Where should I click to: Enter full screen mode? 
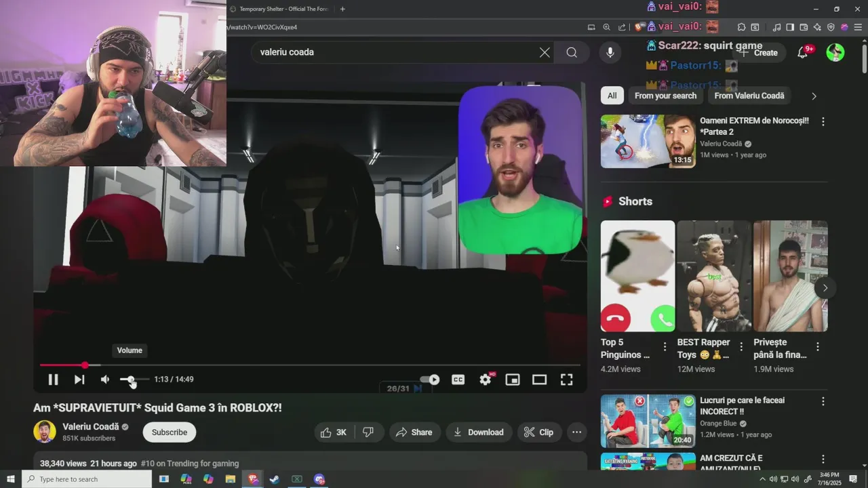tap(566, 380)
